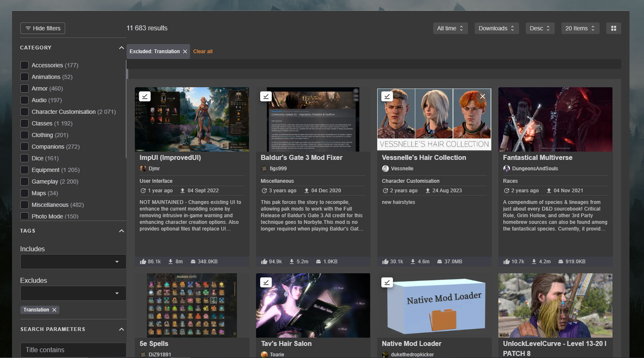
Task: Click checkmark badge on Vessnelle's Hair Collection thumbnail
Action: point(387,96)
